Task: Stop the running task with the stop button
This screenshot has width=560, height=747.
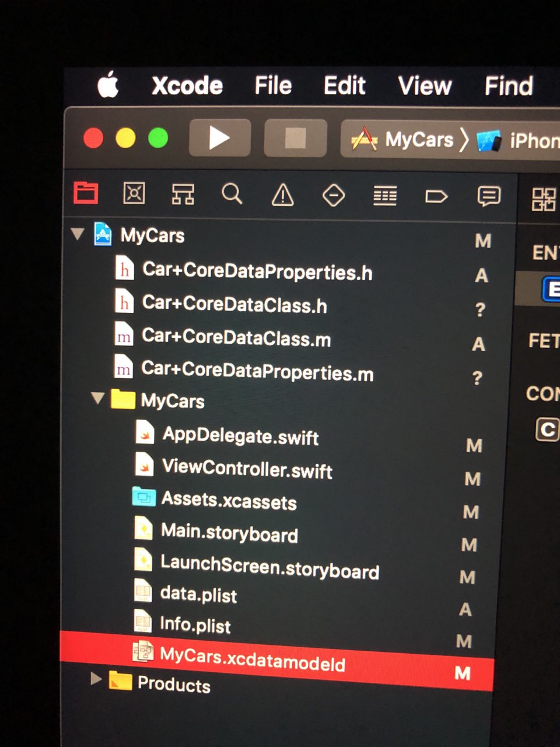Action: (295, 138)
